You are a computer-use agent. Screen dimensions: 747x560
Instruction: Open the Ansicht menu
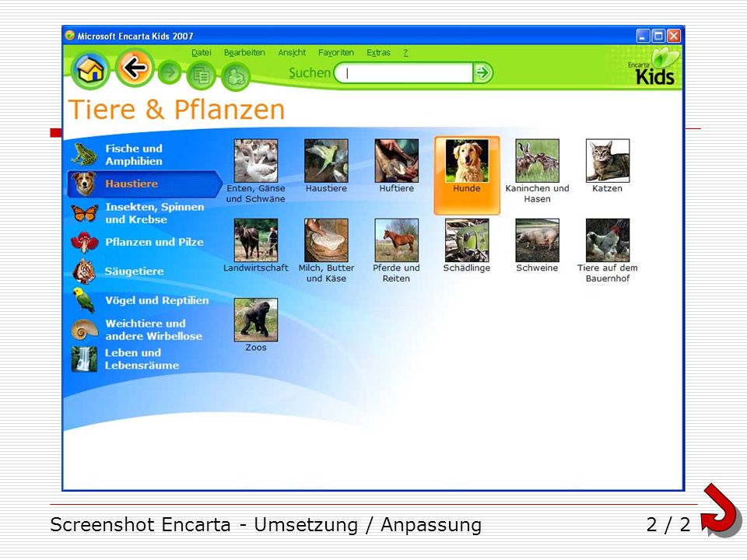pyautogui.click(x=292, y=52)
